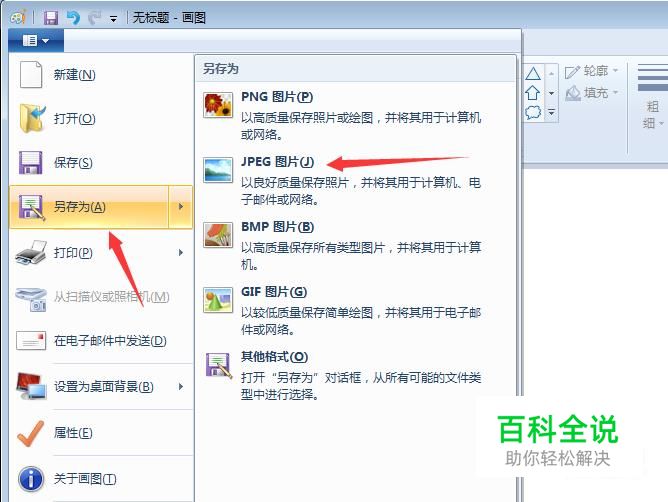Click the floppy disk icon for 保存(S)
Image resolution: width=668 pixels, height=502 pixels.
click(30, 162)
